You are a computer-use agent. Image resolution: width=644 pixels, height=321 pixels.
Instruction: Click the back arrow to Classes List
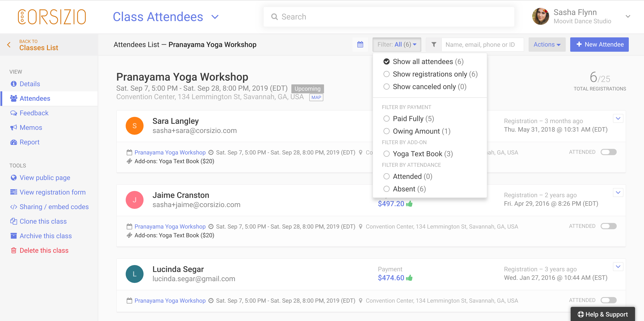click(9, 45)
